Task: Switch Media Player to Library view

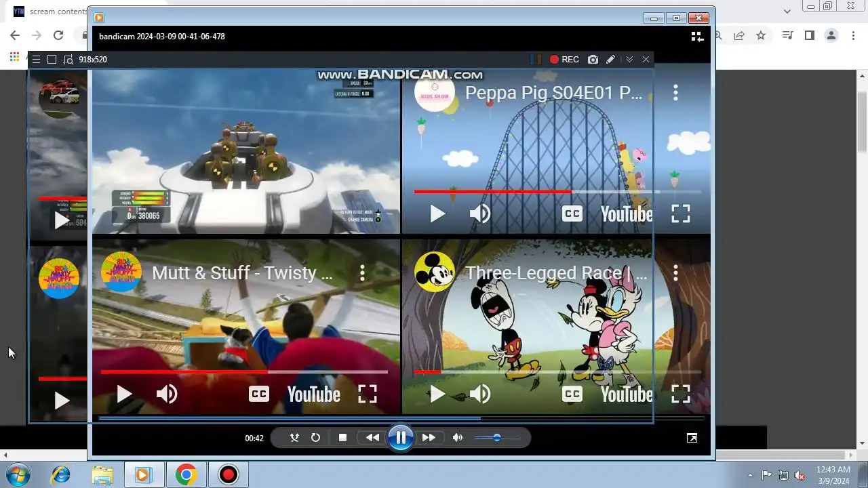Action: 696,37
